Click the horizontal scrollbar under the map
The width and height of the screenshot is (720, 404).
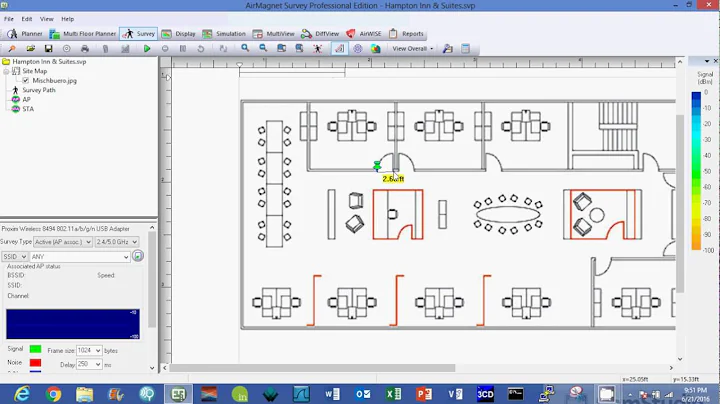click(x=312, y=368)
